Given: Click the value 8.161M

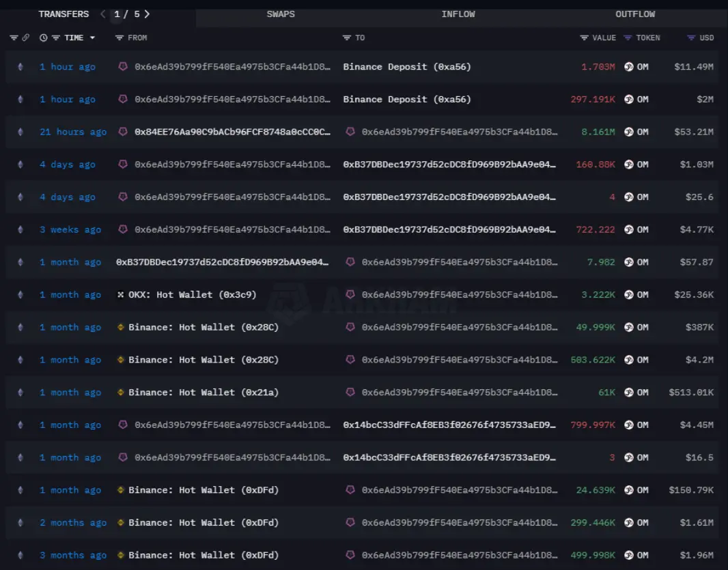Looking at the screenshot, I should 598,132.
